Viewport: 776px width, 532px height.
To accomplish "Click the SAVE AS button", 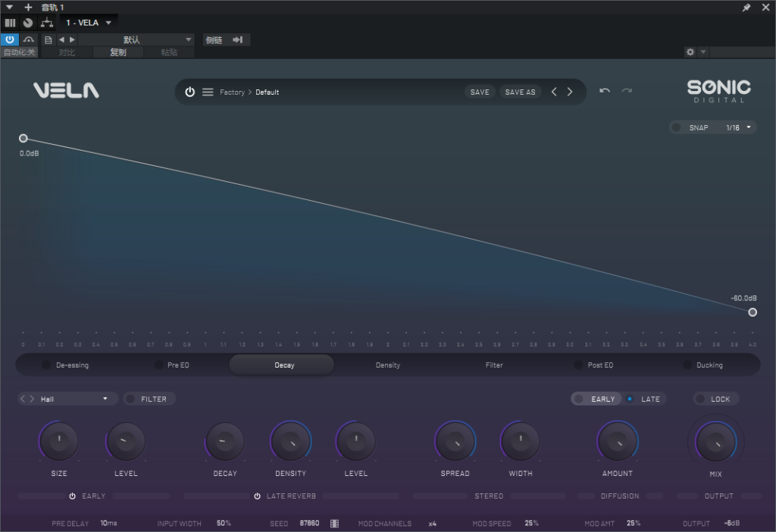I will point(520,92).
